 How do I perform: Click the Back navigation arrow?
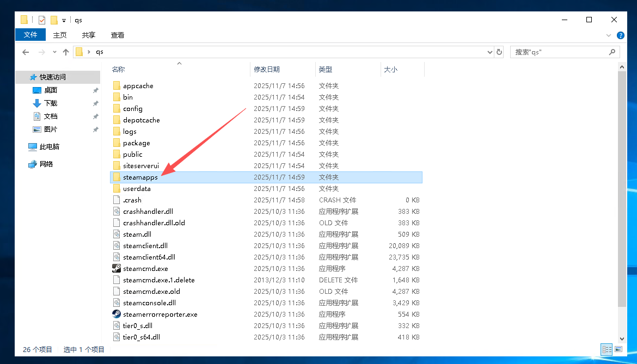coord(26,52)
